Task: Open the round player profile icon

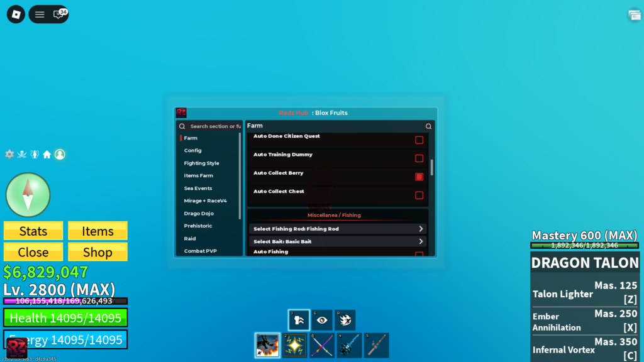Action: tap(60, 155)
